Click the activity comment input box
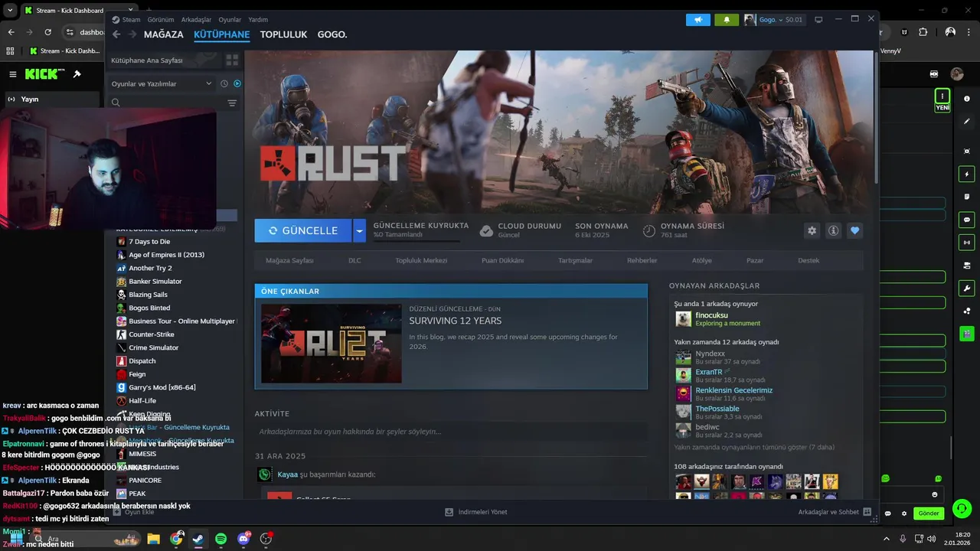This screenshot has width=980, height=551. point(450,432)
